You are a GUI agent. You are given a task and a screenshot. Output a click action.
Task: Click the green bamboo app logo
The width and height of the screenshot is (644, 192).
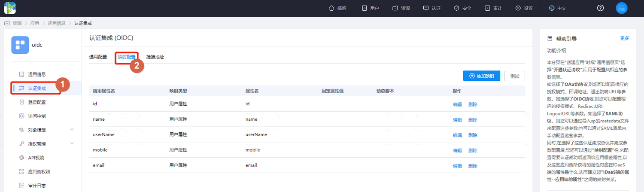[x=10, y=8]
